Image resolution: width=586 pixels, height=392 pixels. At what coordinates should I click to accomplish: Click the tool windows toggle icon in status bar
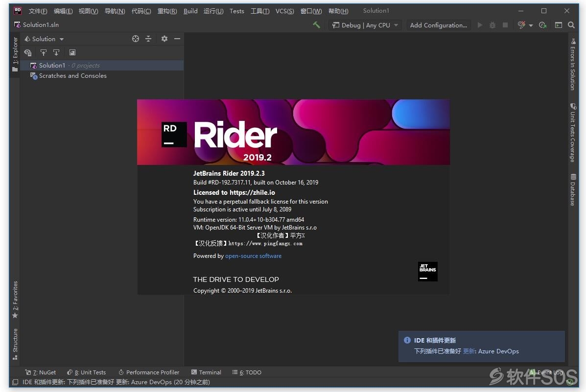[15, 382]
